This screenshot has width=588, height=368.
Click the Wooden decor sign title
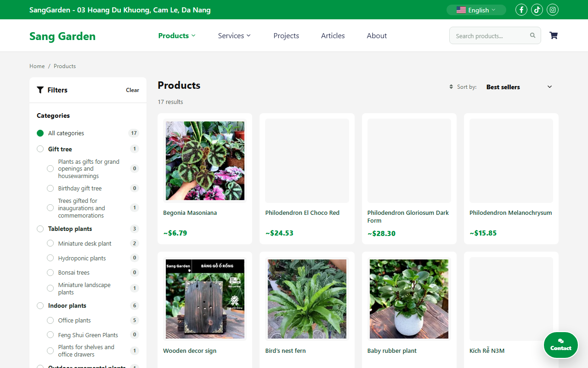pyautogui.click(x=190, y=351)
